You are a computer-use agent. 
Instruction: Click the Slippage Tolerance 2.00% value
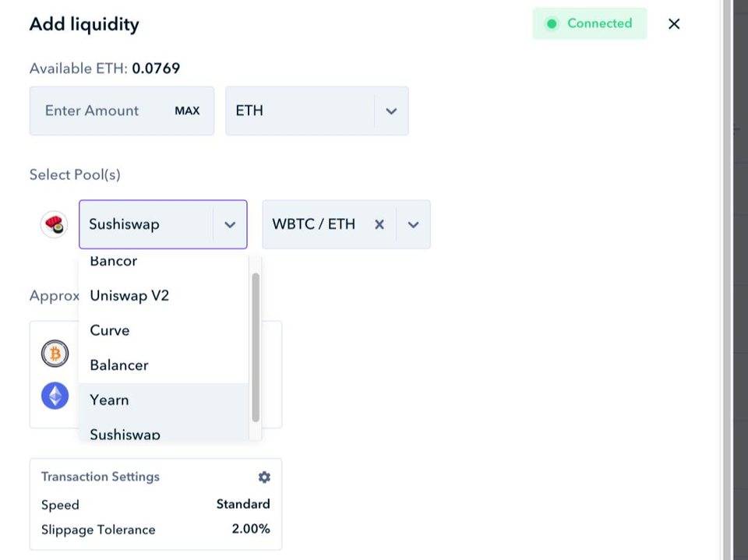(251, 530)
